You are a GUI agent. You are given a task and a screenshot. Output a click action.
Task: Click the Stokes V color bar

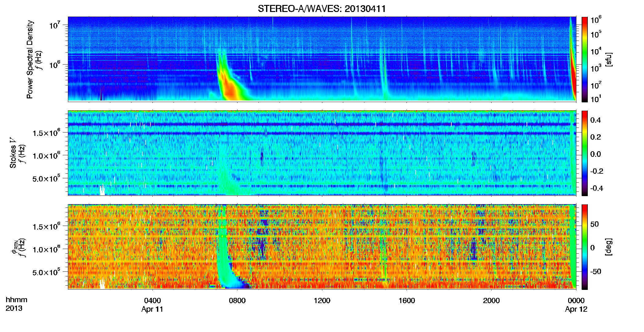click(585, 153)
